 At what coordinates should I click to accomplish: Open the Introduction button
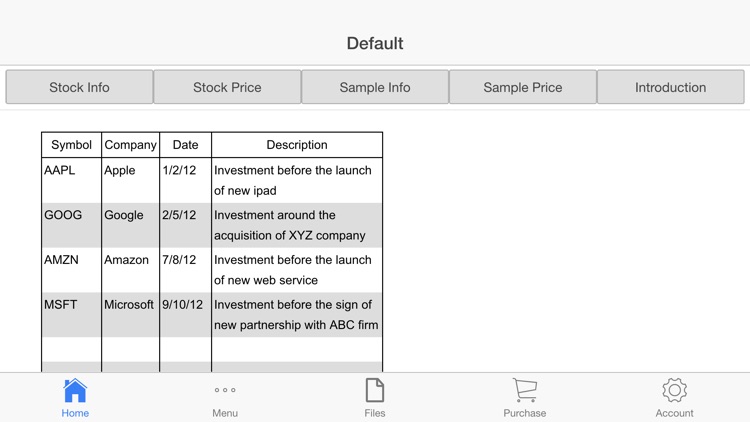coord(671,87)
